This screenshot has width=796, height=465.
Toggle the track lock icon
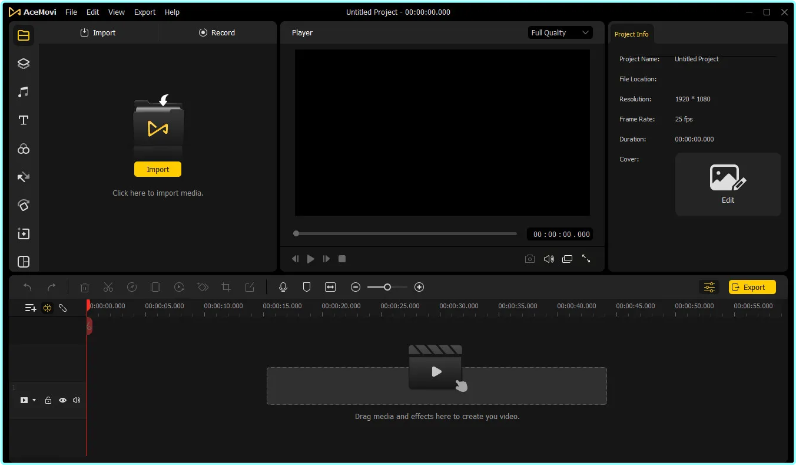click(48, 400)
